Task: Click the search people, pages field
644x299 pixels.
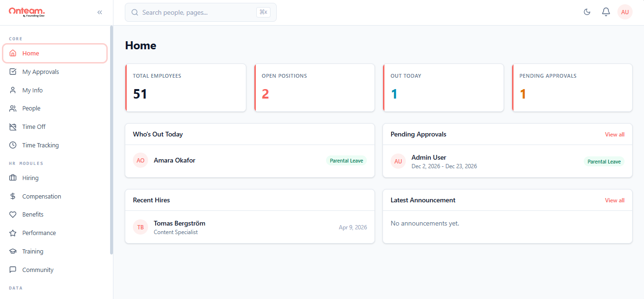Action: [201, 12]
